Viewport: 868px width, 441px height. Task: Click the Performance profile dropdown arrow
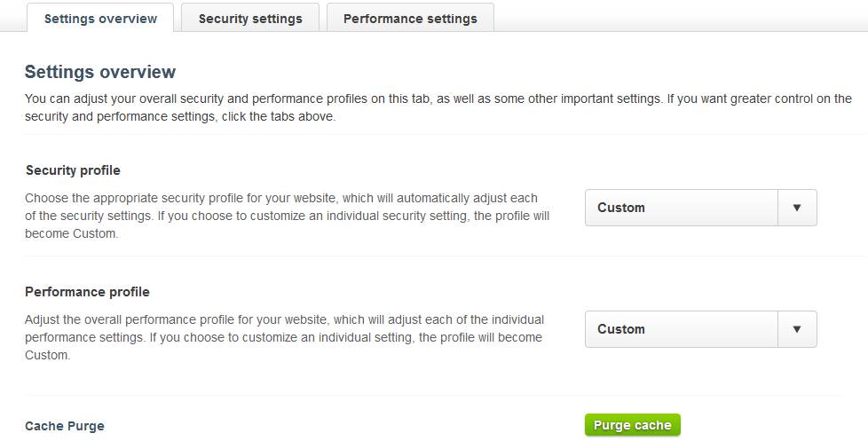796,329
